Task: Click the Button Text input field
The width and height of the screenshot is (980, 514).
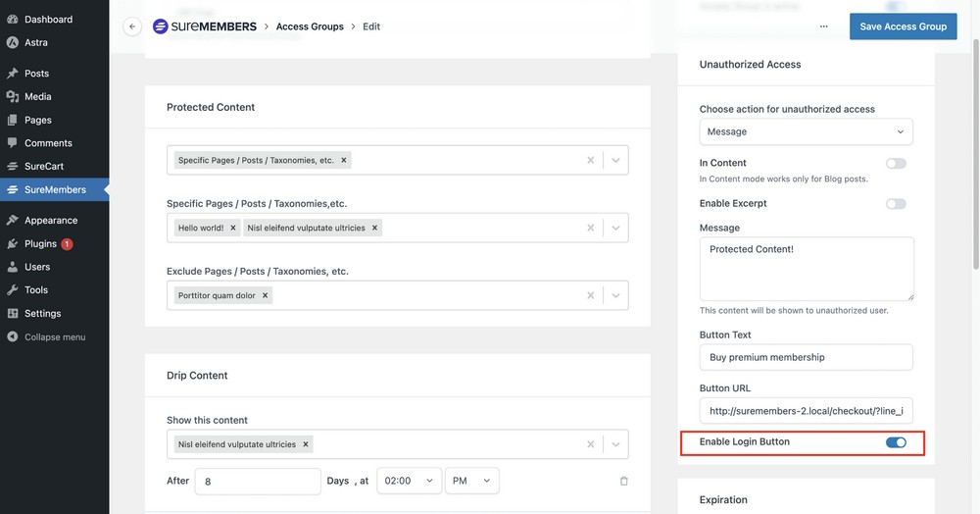Action: [x=806, y=357]
